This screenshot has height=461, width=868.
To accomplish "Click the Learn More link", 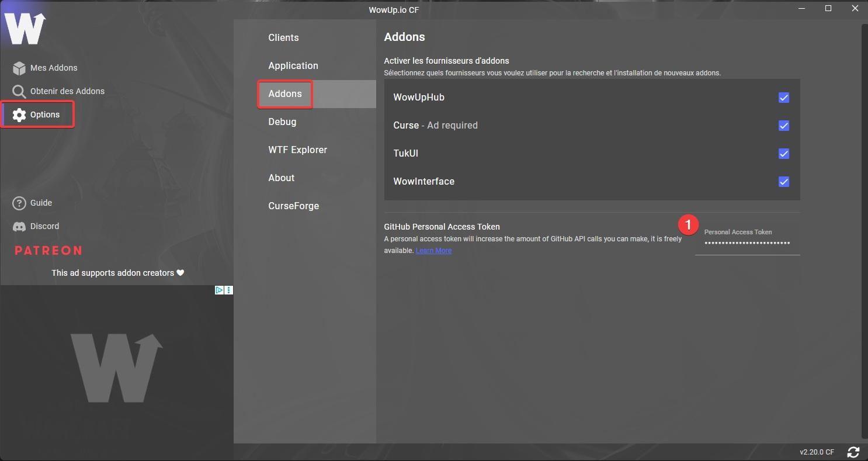I will (x=433, y=251).
